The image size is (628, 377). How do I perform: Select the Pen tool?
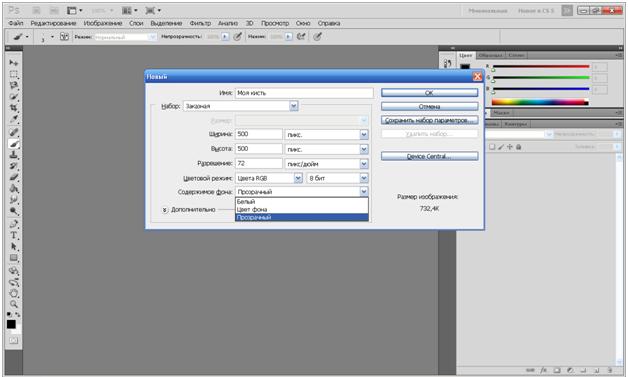(14, 224)
